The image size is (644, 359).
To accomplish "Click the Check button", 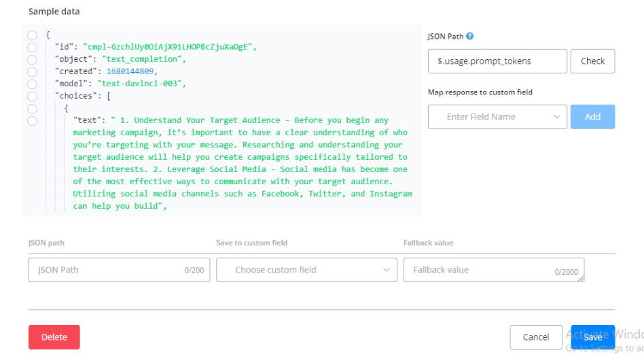I will [x=592, y=61].
